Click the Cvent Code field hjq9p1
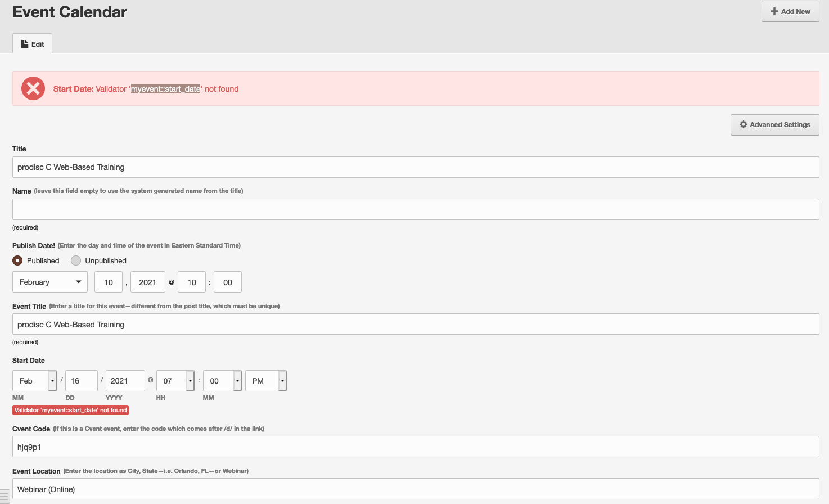The image size is (829, 504). coord(416,447)
